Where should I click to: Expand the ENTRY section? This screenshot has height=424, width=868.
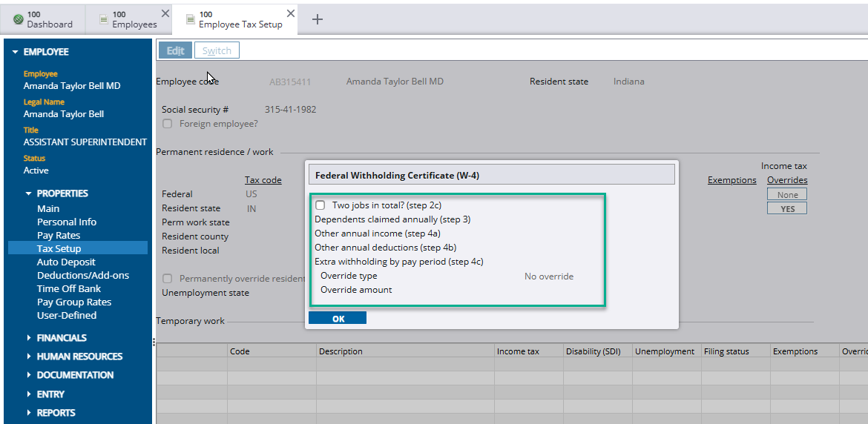(29, 394)
